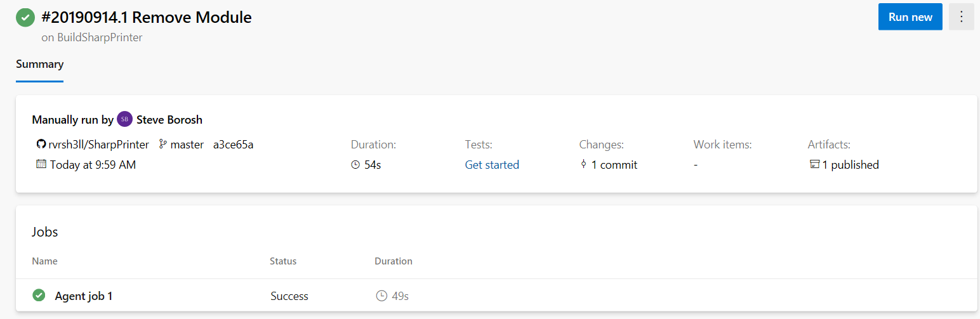Open the more actions ellipsis menu
This screenshot has width=980, height=319.
point(962,16)
